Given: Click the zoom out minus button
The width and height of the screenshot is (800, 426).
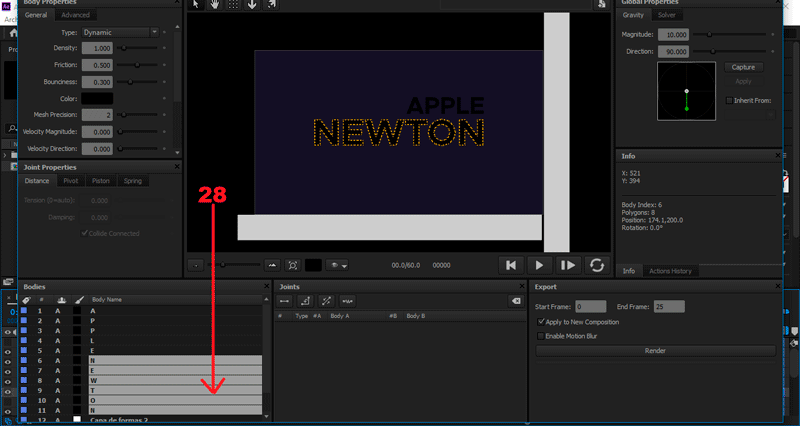Looking at the screenshot, I should 196,265.
